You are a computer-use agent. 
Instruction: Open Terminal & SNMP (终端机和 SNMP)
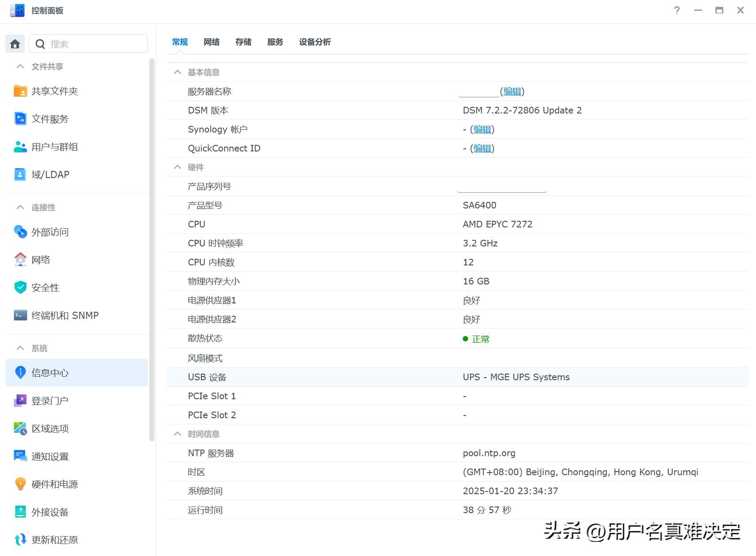(x=64, y=316)
